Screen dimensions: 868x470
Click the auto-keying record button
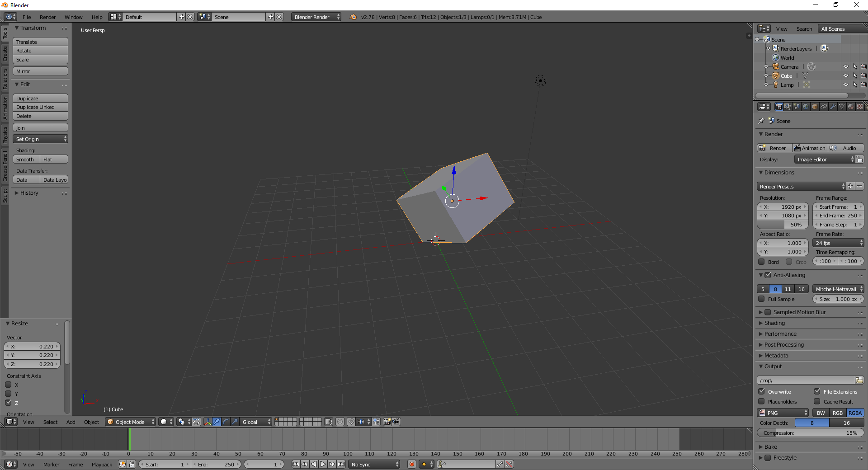[x=412, y=464]
